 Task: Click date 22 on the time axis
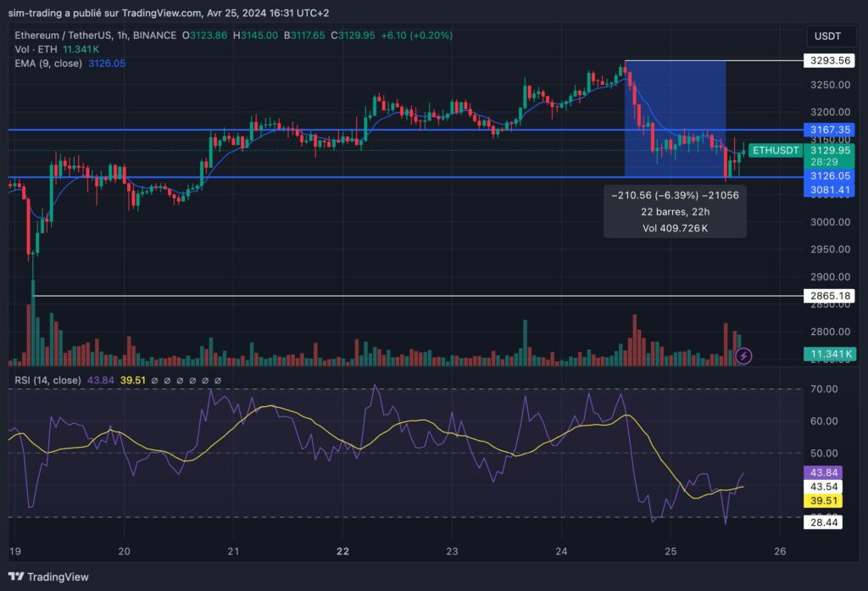click(x=342, y=550)
